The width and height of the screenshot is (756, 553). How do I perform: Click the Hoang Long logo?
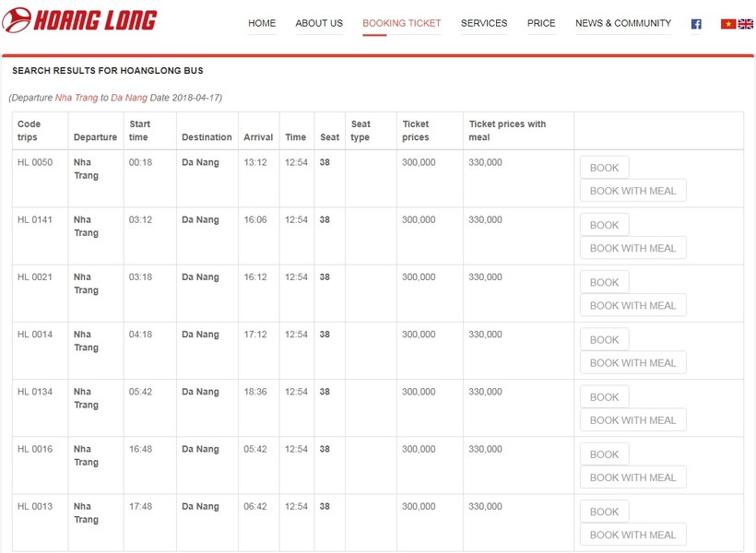point(79,19)
